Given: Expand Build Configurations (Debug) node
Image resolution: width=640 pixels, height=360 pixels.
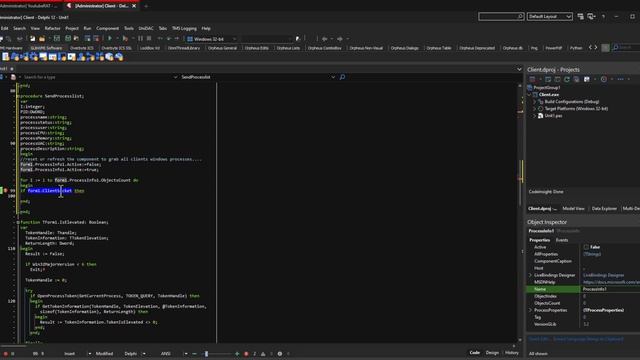Looking at the screenshot, I should click(x=535, y=102).
